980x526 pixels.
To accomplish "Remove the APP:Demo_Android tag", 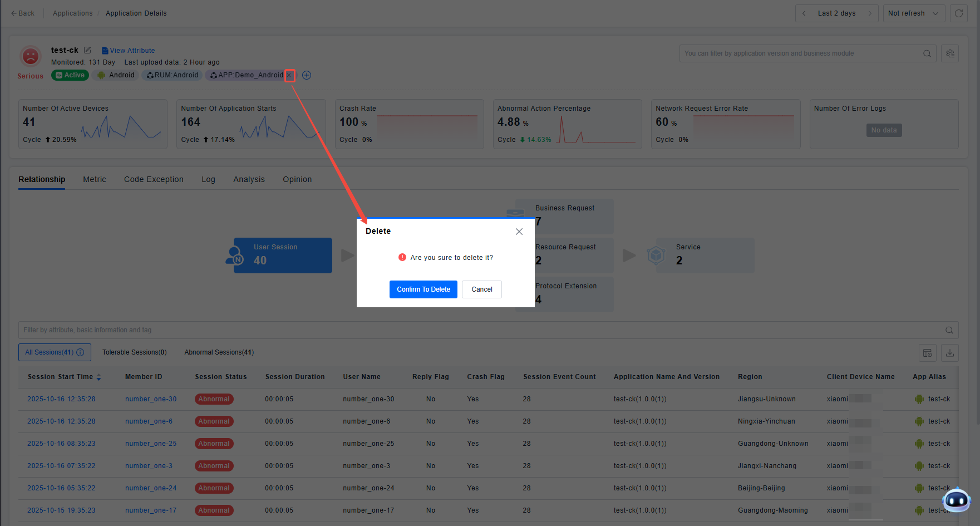I will coord(289,75).
